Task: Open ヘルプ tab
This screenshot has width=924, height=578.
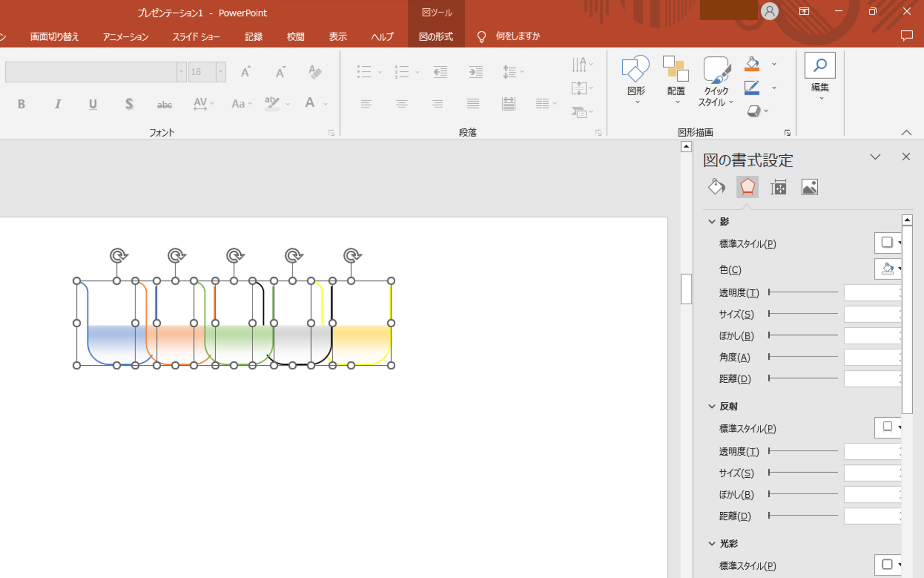Action: pos(382,36)
